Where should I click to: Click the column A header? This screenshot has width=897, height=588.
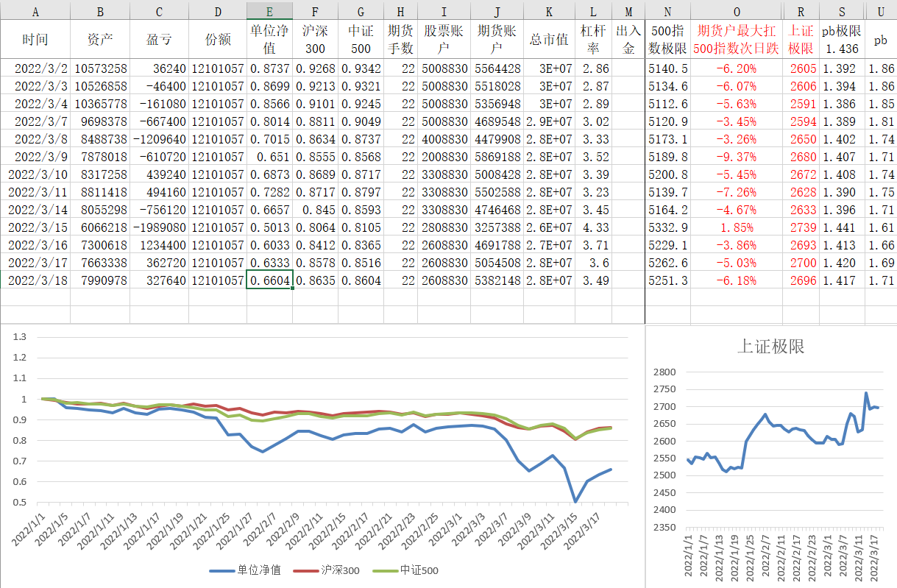click(35, 11)
